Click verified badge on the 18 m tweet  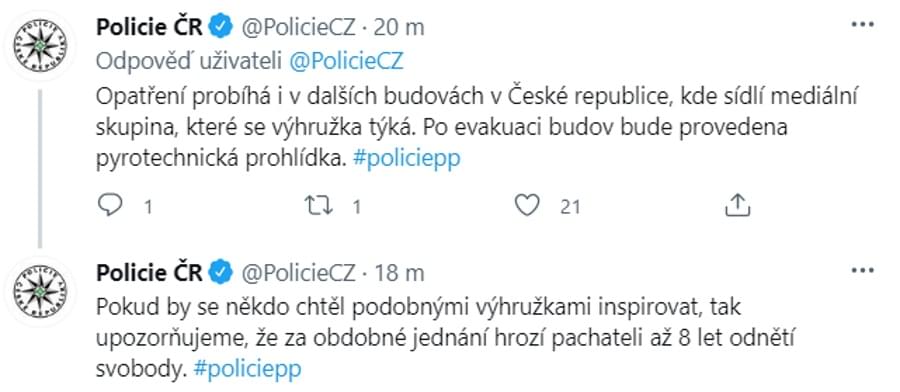221,273
